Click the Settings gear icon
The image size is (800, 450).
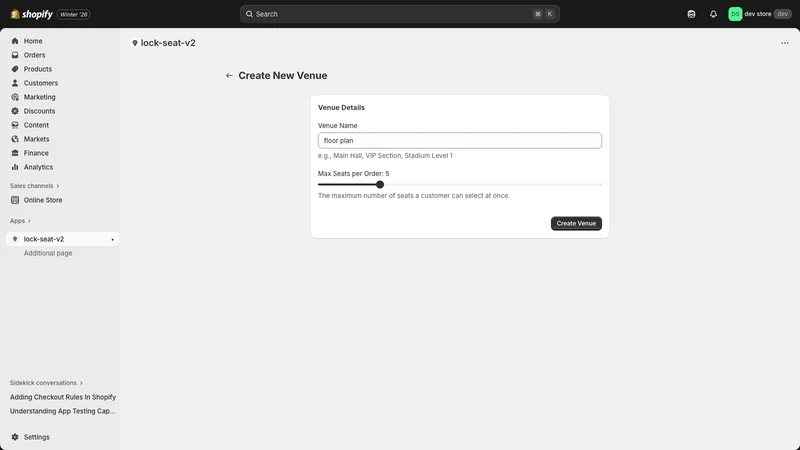click(15, 437)
